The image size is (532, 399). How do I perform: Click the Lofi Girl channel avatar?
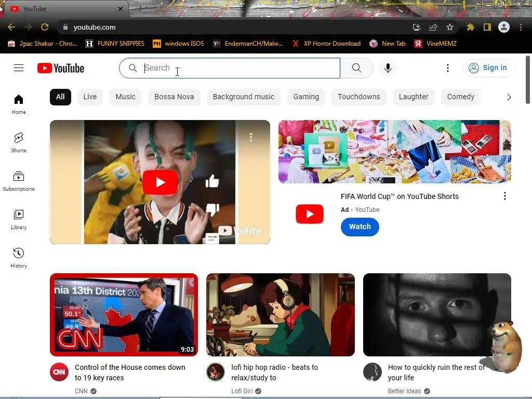(216, 372)
